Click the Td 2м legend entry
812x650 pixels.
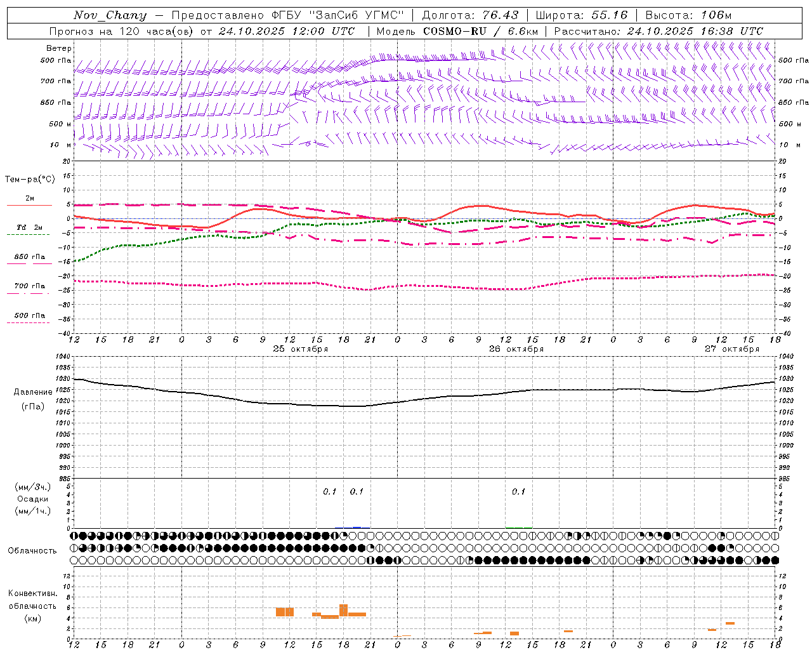click(x=29, y=227)
